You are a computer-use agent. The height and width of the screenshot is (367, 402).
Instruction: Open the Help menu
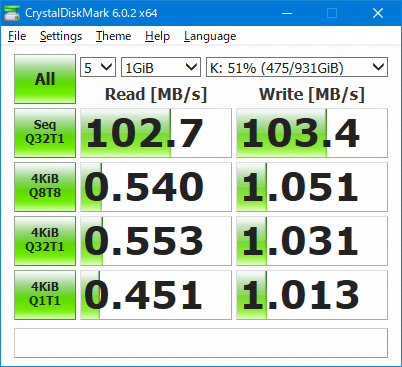(x=157, y=36)
